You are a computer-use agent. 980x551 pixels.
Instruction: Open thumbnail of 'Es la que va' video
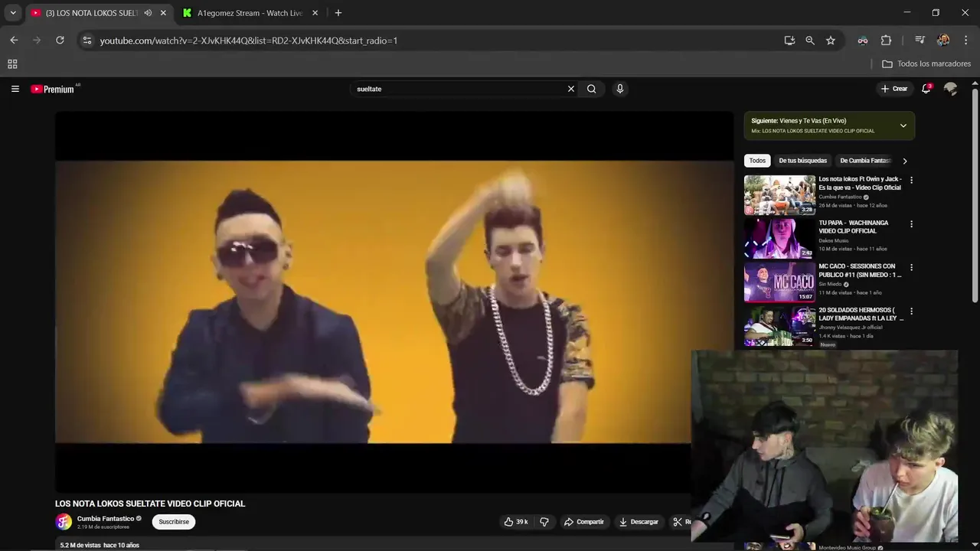point(779,195)
